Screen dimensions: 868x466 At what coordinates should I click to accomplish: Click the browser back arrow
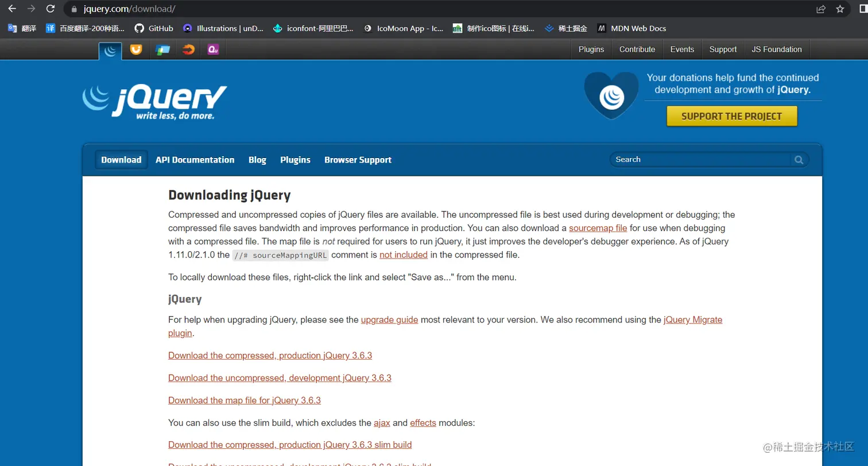tap(11, 9)
